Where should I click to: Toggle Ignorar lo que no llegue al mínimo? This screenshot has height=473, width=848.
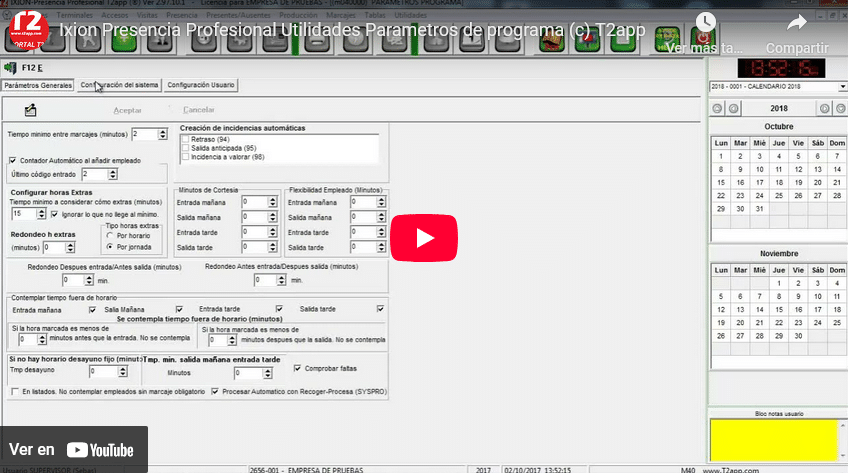[x=55, y=214]
